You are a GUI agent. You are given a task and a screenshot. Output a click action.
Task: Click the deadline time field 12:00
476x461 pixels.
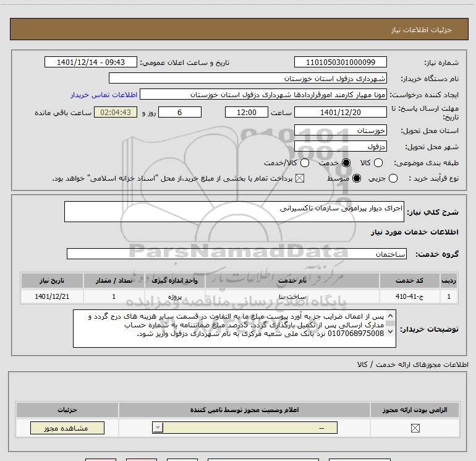(247, 112)
